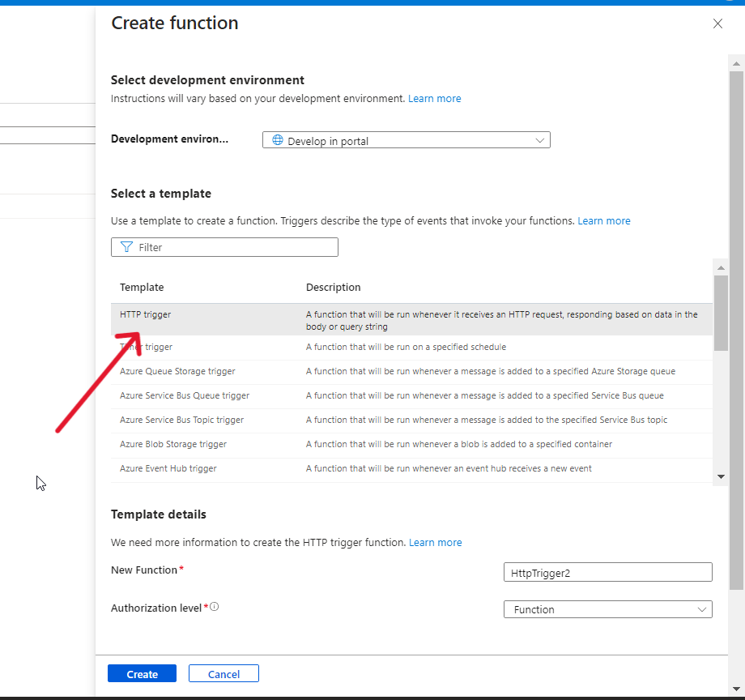This screenshot has width=745, height=700.
Task: Click the New Function name field
Action: pos(607,572)
